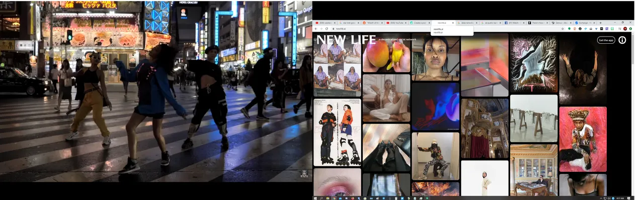Open the taskbar notification center icon
This screenshot has height=200, width=644.
coord(629,198)
